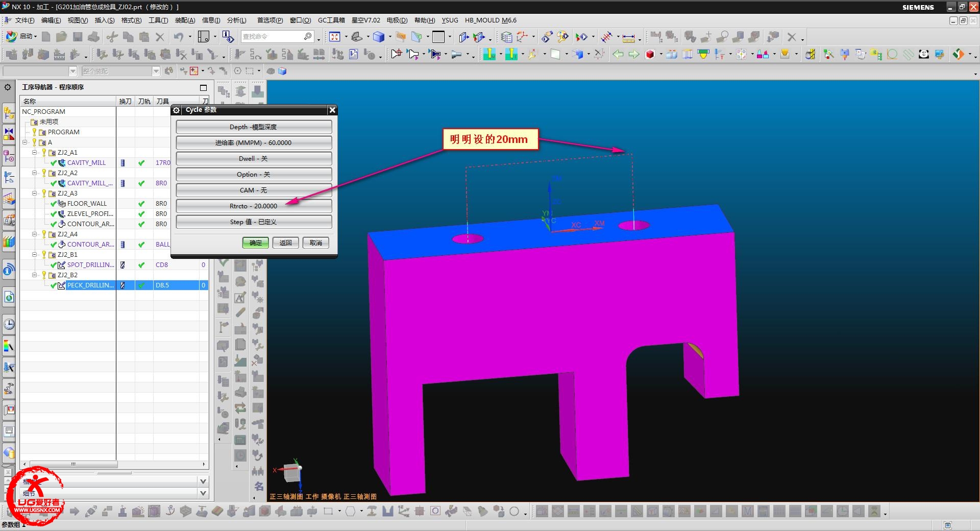The height and width of the screenshot is (531, 980).
Task: Click the navigator settings gear icon
Action: 8,87
